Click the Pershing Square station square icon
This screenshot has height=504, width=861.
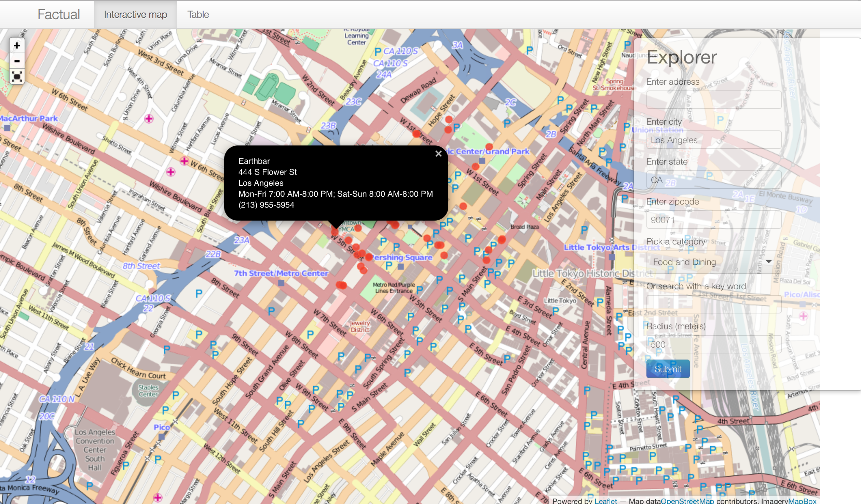401,267
